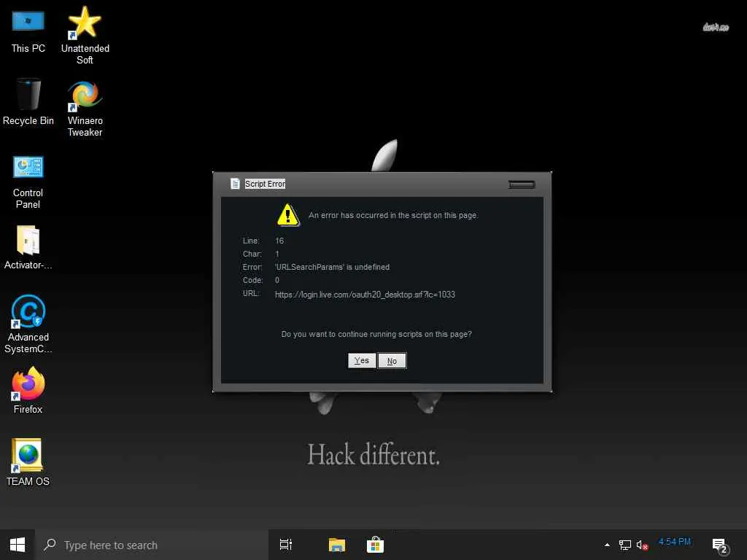Open Microsoft Store from the taskbar
Screen dimensions: 747x560
tap(376, 545)
